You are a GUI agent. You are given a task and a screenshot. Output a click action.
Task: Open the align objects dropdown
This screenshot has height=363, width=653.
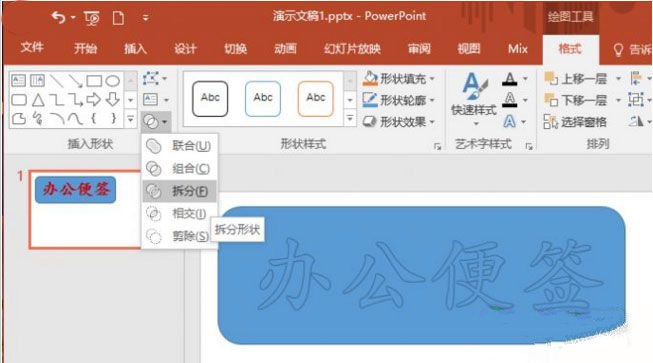point(640,78)
